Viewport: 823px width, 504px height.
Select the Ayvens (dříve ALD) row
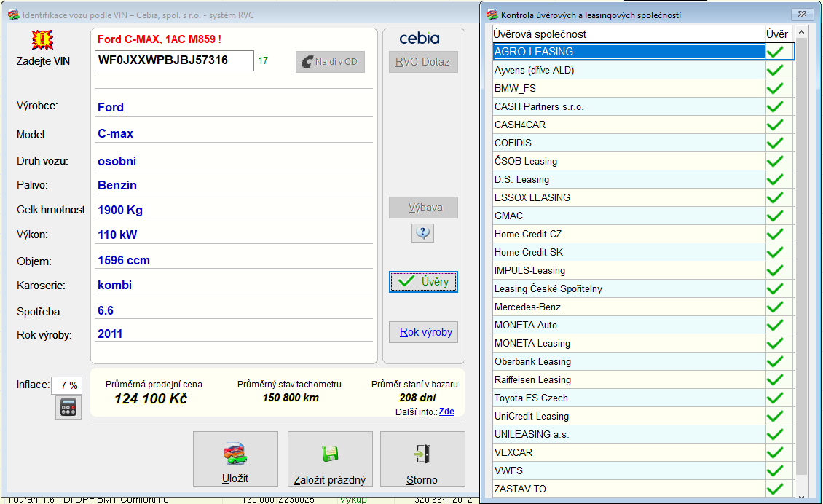click(644, 71)
